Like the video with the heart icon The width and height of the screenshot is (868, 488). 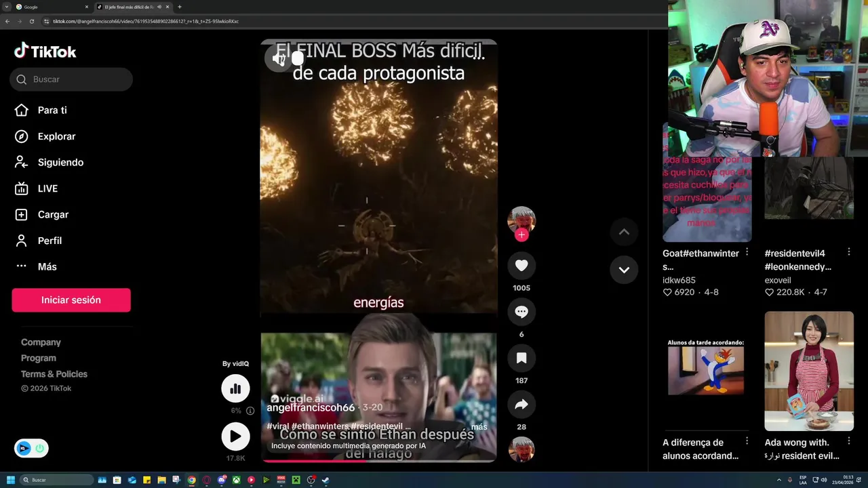[521, 266]
